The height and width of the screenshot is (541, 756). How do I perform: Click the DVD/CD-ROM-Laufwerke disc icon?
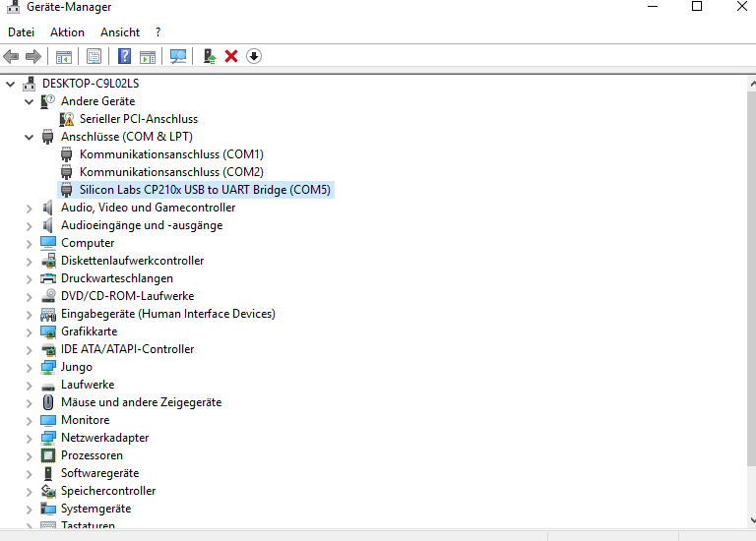48,296
